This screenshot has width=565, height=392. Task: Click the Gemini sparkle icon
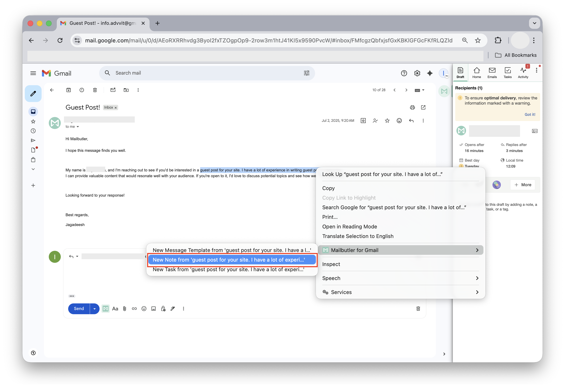[x=430, y=73]
